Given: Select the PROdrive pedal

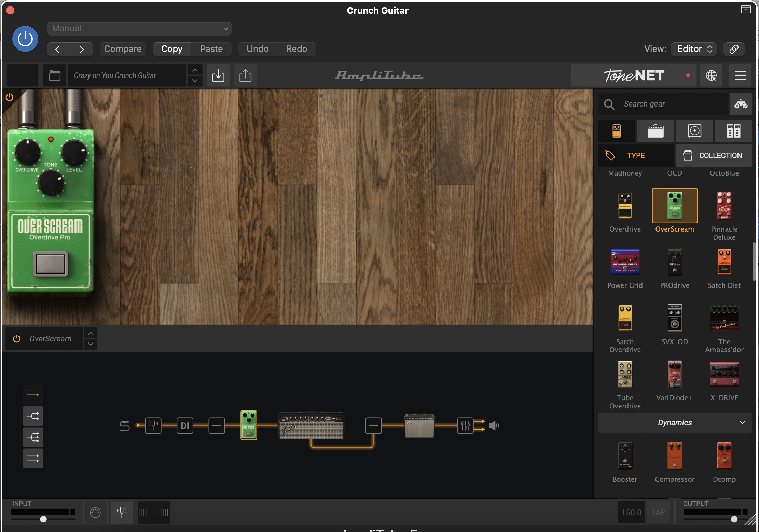Looking at the screenshot, I should pos(675,262).
